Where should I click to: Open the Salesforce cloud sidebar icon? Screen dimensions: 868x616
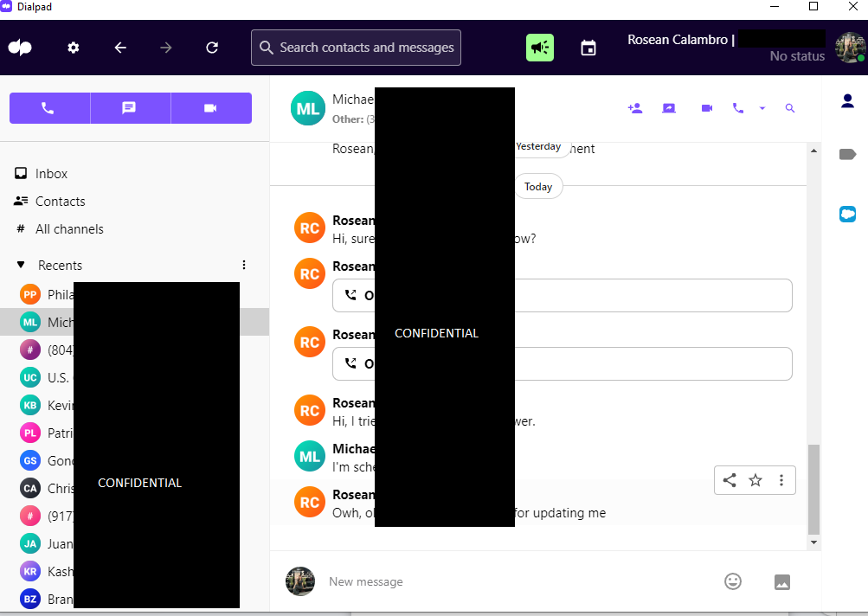click(x=847, y=214)
